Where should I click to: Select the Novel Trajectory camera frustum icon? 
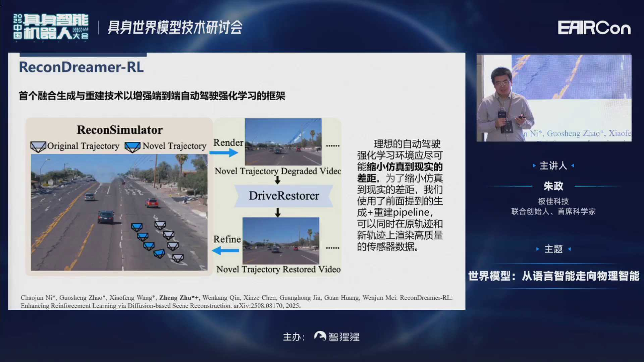tap(132, 146)
